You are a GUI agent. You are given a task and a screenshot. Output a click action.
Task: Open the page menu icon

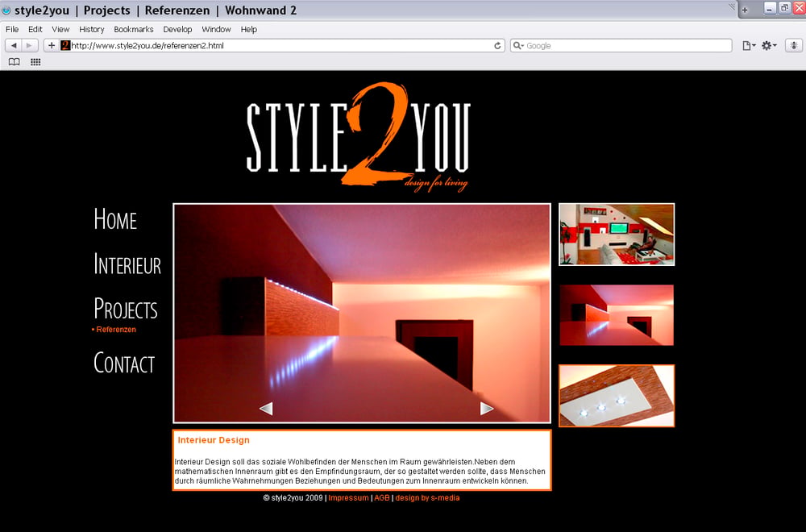(749, 46)
